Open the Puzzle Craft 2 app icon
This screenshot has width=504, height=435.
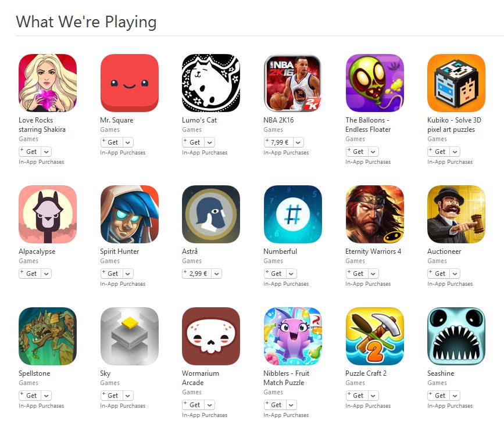(374, 336)
